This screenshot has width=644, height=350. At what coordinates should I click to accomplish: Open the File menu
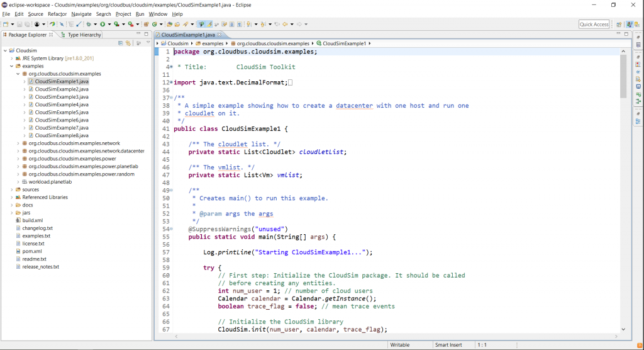(x=6, y=14)
